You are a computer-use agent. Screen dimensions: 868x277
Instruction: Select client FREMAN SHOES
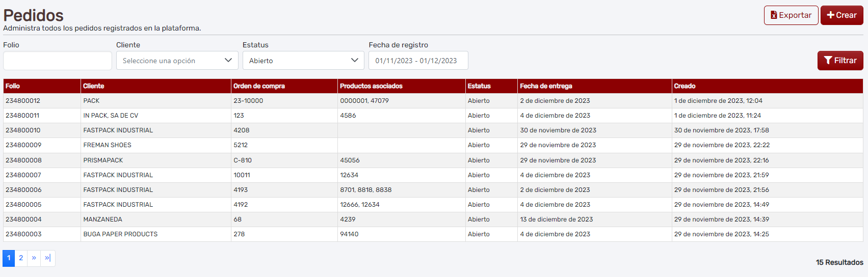pos(107,145)
